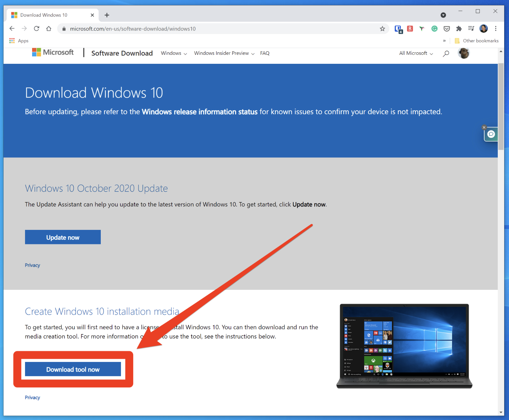This screenshot has height=420, width=509.
Task: Expand the Windows dropdown menu
Action: coord(174,53)
